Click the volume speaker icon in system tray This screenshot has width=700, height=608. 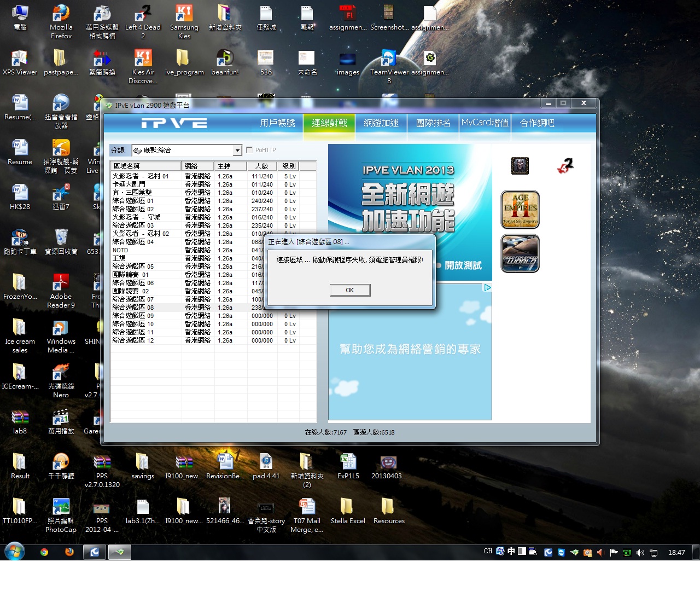tap(640, 553)
